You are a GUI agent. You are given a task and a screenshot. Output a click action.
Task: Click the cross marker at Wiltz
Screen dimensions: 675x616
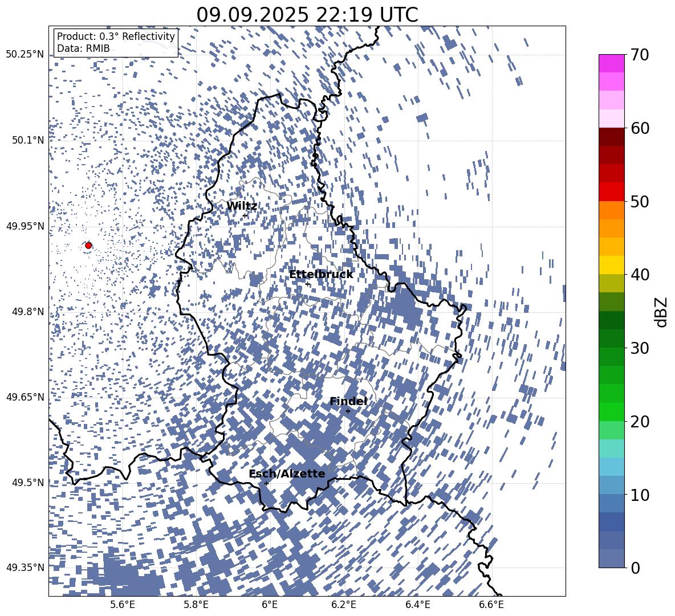[245, 215]
